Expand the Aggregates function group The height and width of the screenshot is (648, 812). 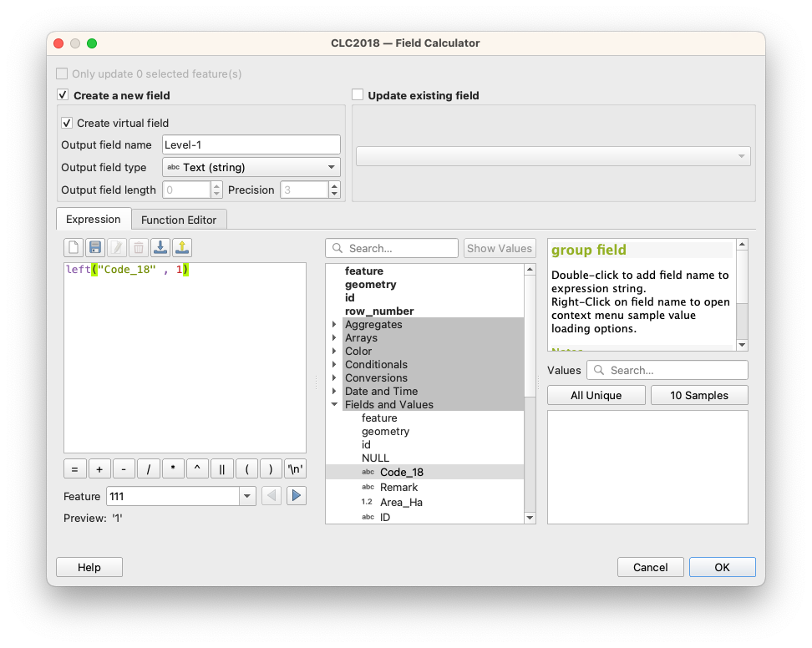click(334, 325)
